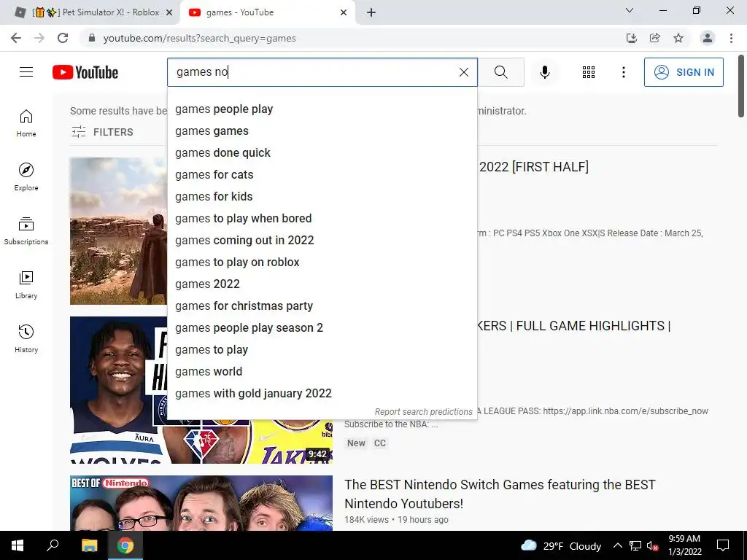This screenshot has width=747, height=560.
Task: Bookmark this page with the star
Action: tap(678, 38)
